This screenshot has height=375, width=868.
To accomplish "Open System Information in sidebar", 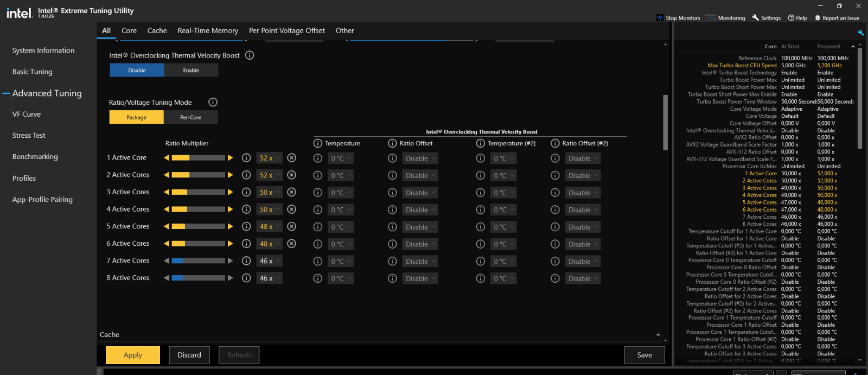I will coord(43,50).
